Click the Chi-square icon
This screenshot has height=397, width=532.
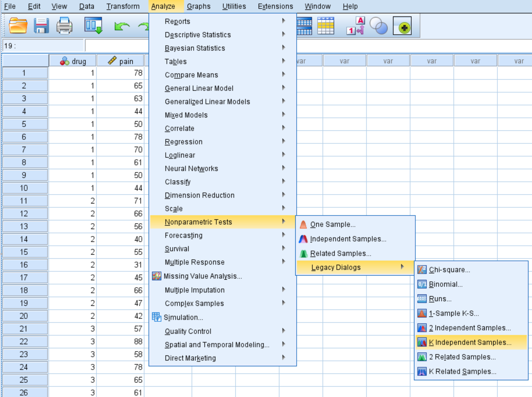(x=422, y=270)
